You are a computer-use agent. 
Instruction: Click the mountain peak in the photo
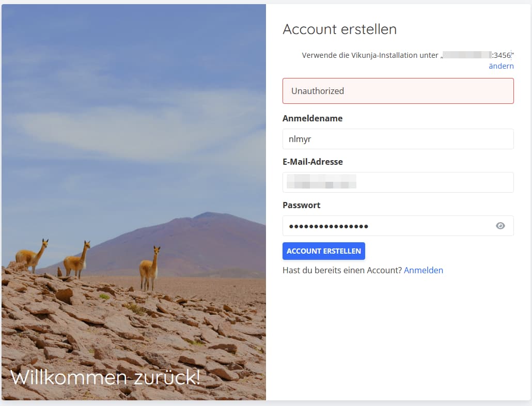click(x=208, y=215)
